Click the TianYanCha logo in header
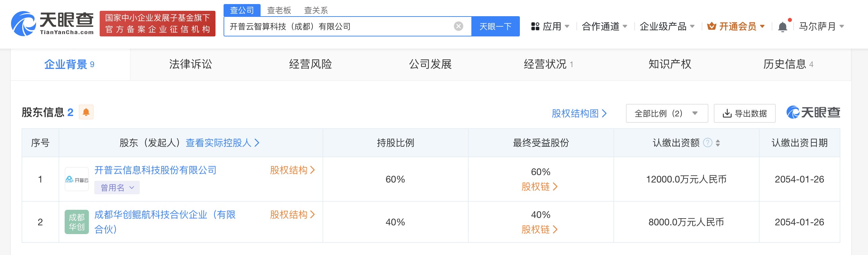 pos(52,24)
